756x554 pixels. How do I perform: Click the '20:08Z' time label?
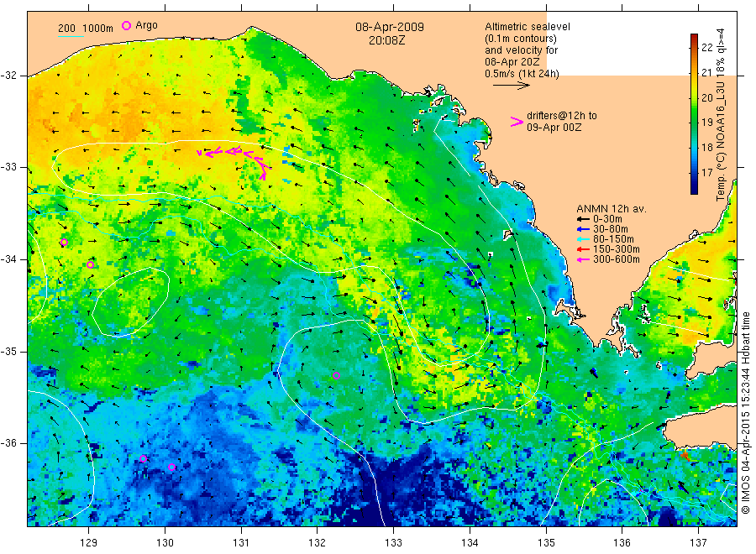pos(387,40)
